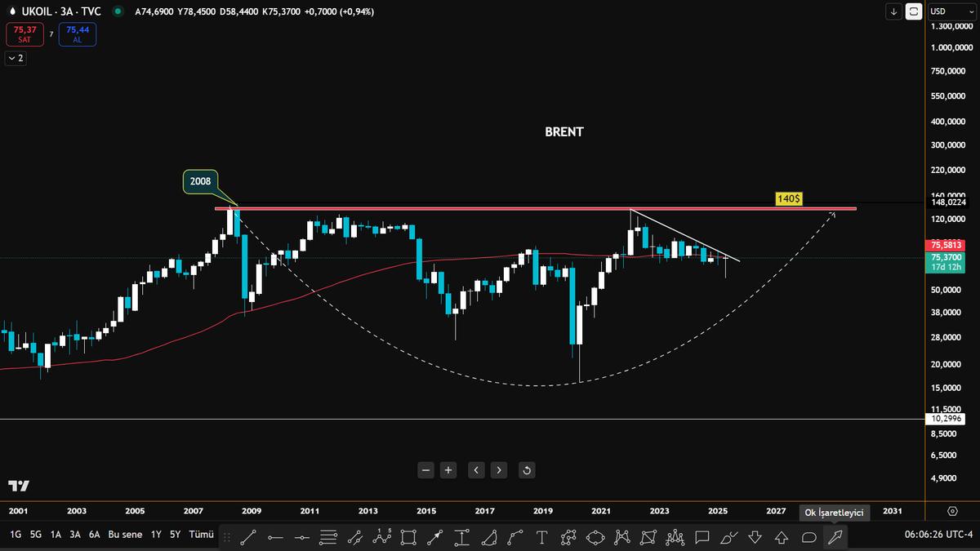Viewport: 980px width, 551px height.
Task: Select the Elliott wave 1-5 tool
Action: [x=382, y=537]
